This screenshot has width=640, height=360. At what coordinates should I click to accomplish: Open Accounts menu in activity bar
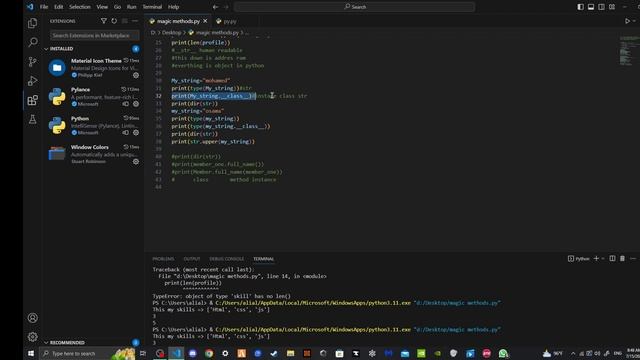pyautogui.click(x=33, y=318)
